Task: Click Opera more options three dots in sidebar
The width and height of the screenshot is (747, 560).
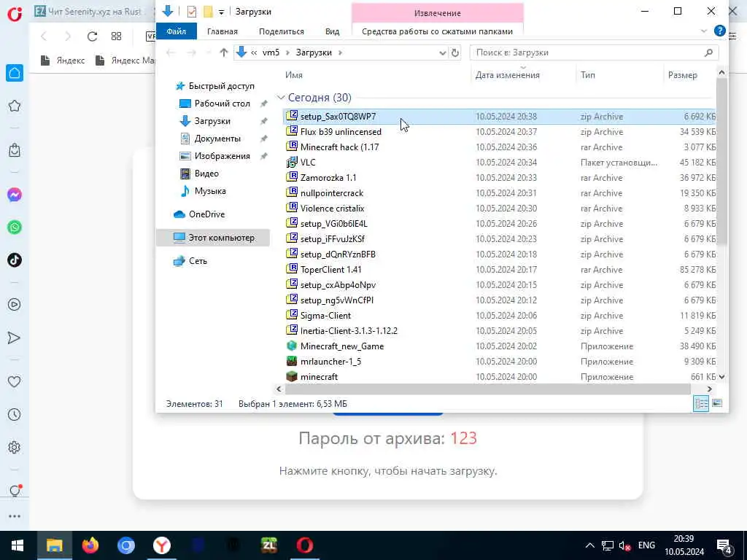Action: pyautogui.click(x=15, y=516)
